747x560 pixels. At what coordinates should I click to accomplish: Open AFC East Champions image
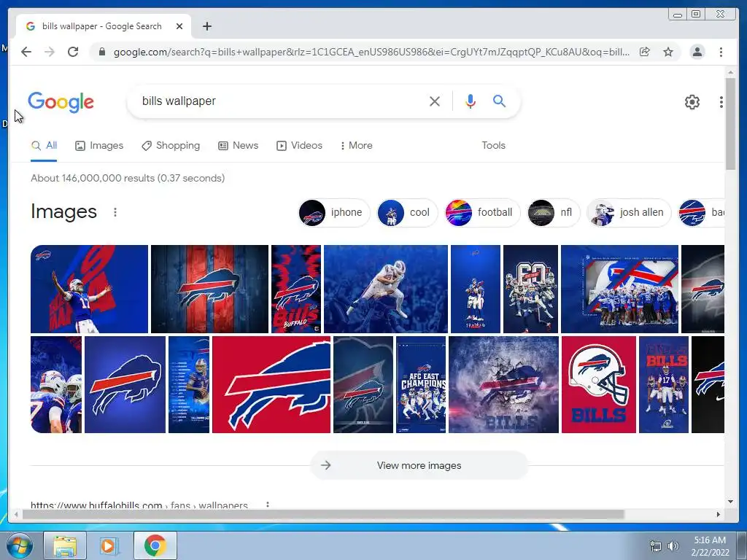(x=421, y=385)
